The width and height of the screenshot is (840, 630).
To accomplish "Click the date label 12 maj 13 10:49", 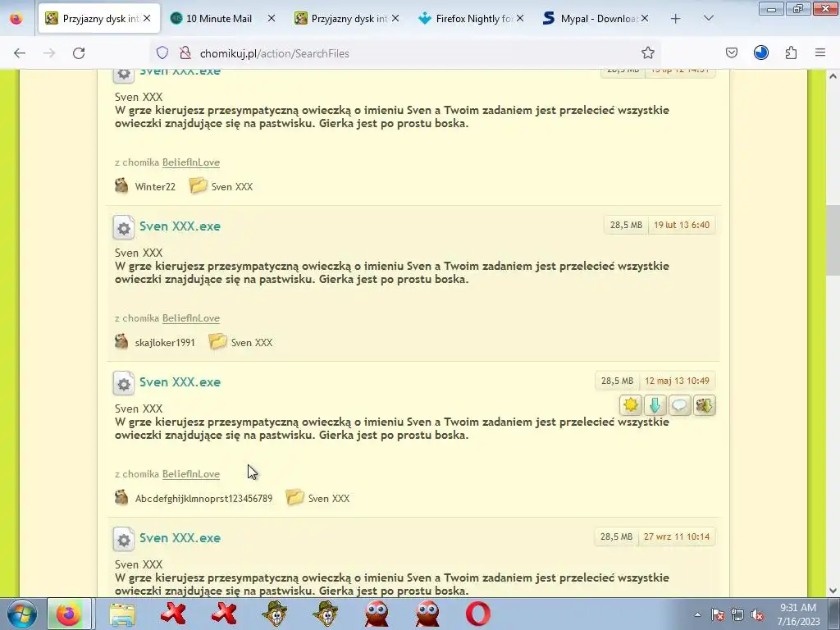I will coord(677,381).
